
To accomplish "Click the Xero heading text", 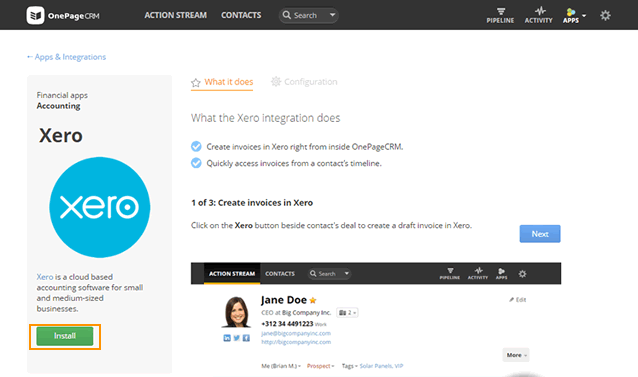I will [x=61, y=135].
